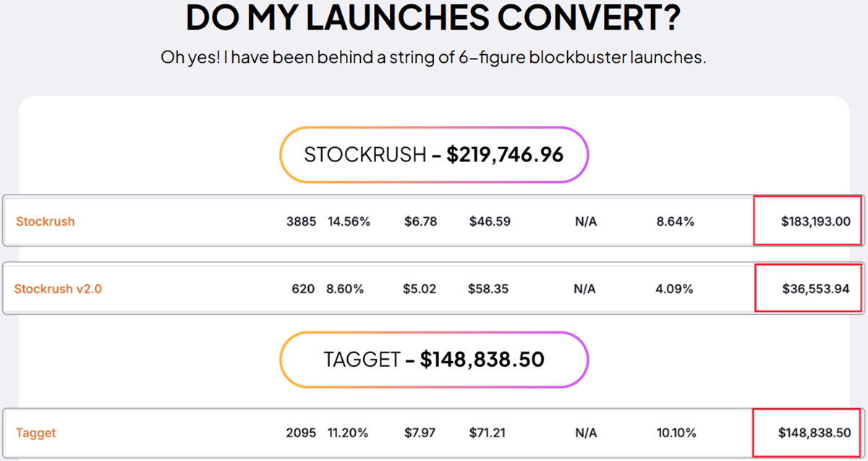
Task: Click the 620 sales count
Action: (303, 289)
